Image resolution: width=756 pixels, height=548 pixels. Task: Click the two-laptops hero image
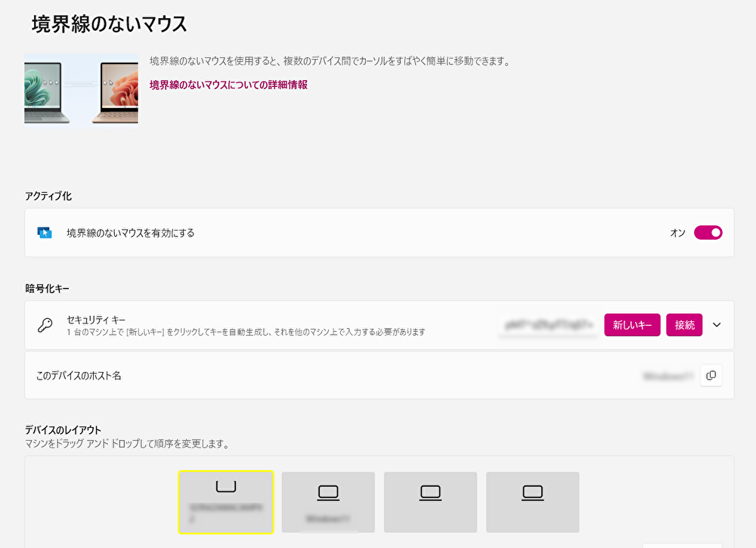point(81,88)
